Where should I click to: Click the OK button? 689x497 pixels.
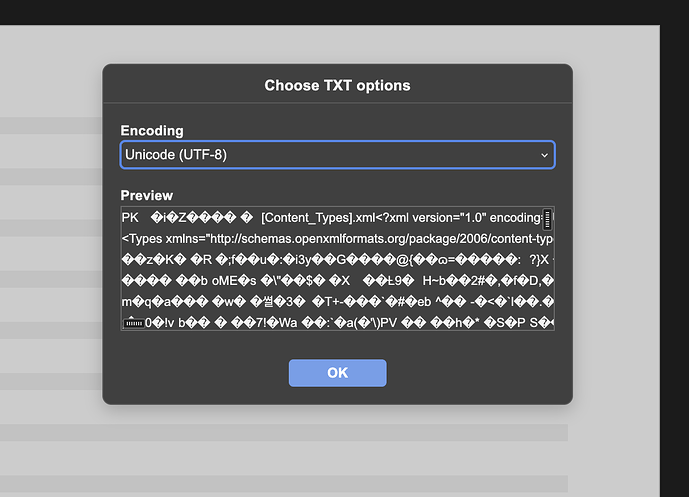point(337,373)
